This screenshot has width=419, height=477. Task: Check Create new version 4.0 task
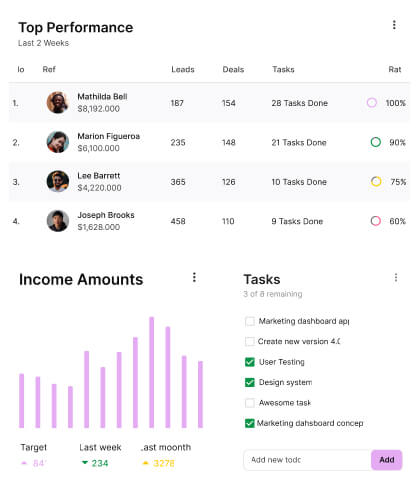tap(250, 341)
